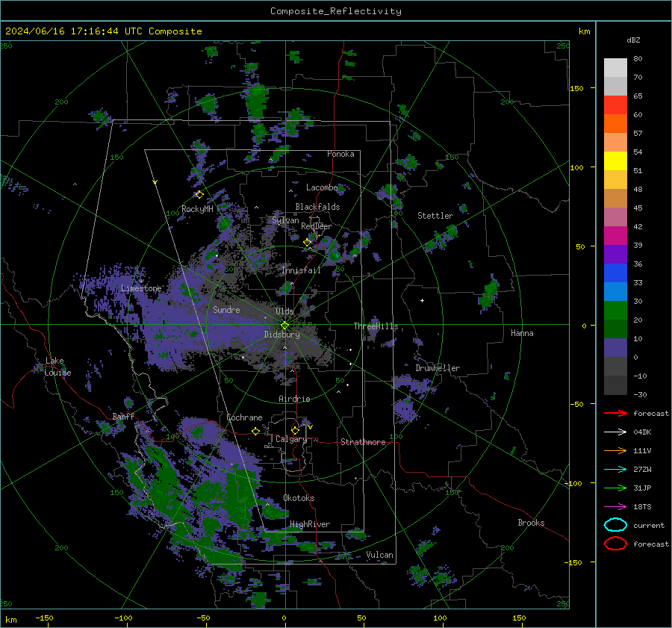672x628 pixels.
Task: Select the yellow diamond marker beside RockyMH
Action: [199, 195]
